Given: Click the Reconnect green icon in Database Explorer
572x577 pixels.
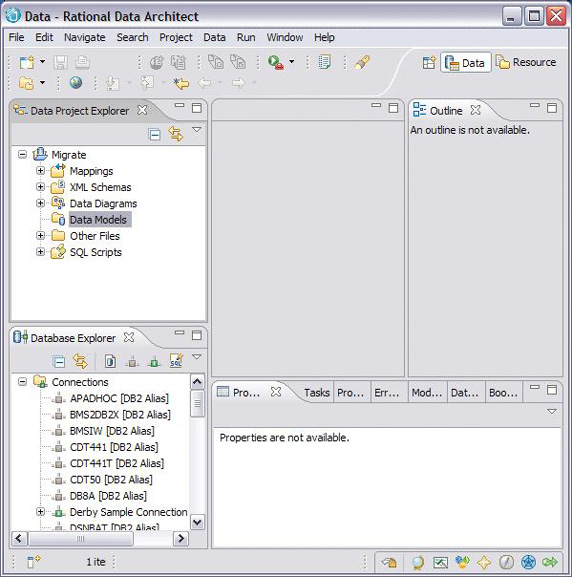Looking at the screenshot, I should click(154, 362).
